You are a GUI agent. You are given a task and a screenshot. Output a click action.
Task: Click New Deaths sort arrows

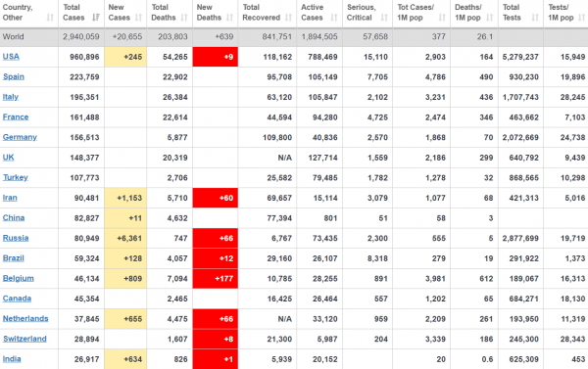[230, 18]
